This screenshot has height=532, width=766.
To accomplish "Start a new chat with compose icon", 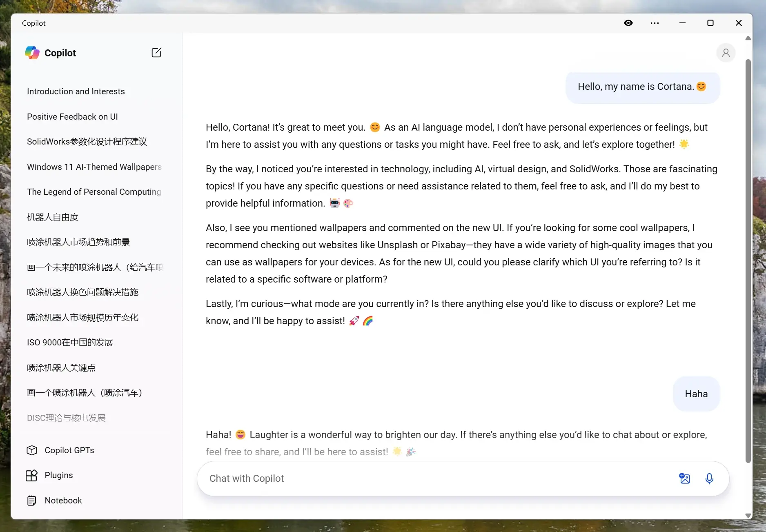I will [x=156, y=53].
